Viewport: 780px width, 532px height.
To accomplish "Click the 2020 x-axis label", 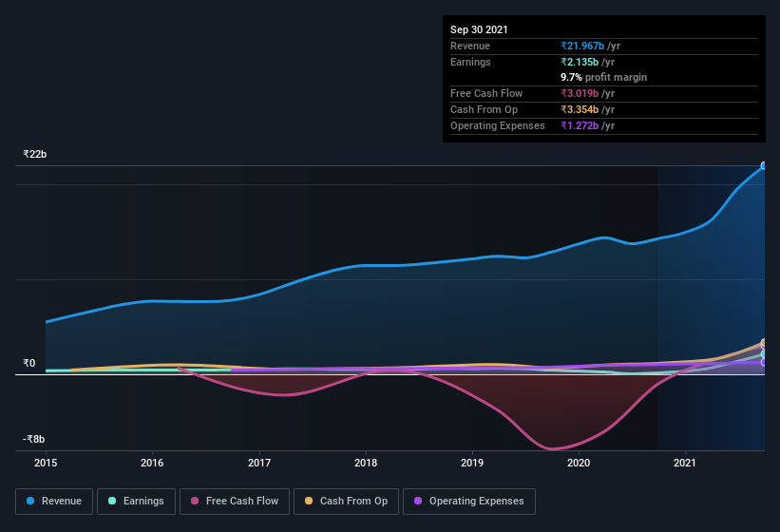I will (579, 463).
